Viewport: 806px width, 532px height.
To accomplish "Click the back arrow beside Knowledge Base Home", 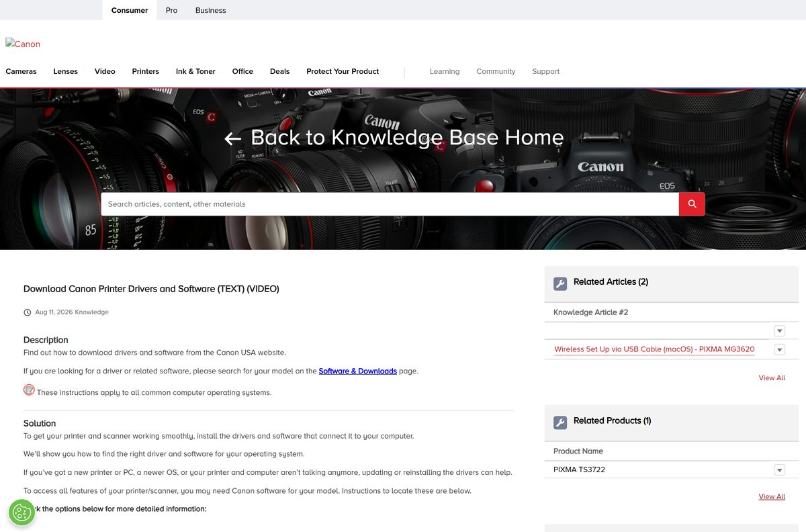I will [232, 138].
